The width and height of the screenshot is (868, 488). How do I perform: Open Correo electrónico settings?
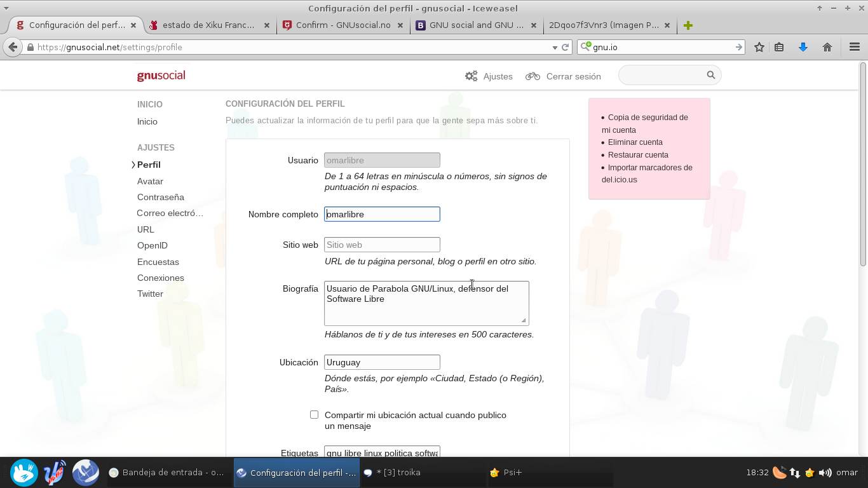click(x=170, y=213)
